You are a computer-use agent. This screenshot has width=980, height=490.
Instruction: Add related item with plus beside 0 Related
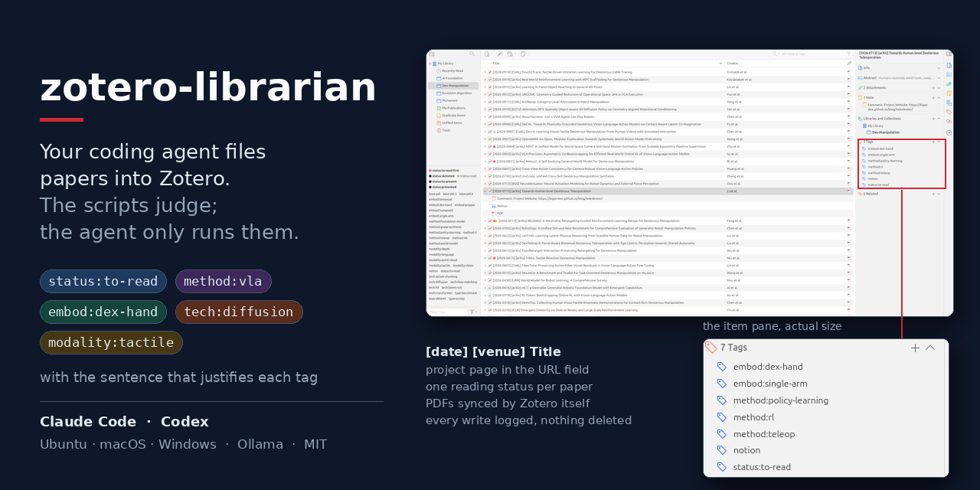point(933,194)
